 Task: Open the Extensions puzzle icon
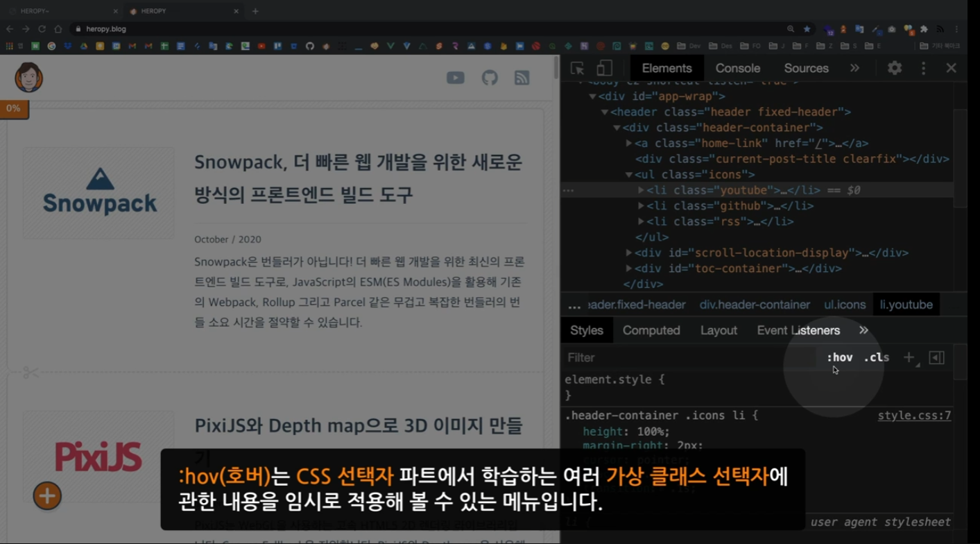(x=924, y=29)
